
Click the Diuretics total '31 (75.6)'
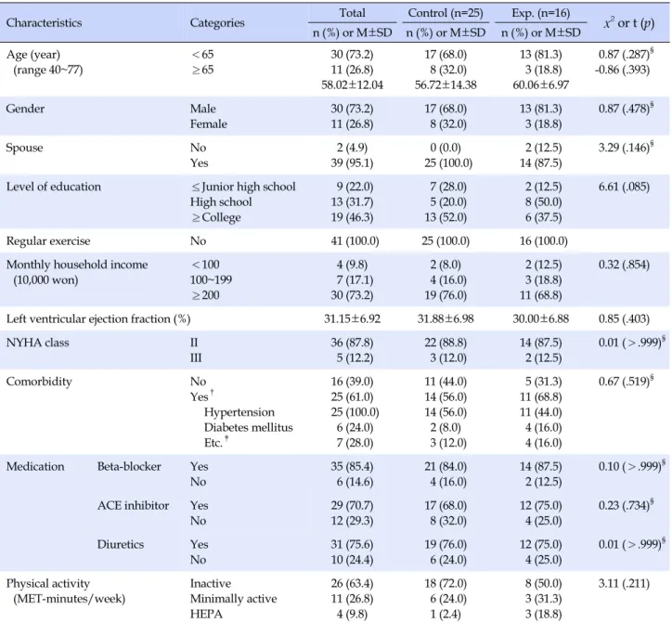pyautogui.click(x=353, y=544)
